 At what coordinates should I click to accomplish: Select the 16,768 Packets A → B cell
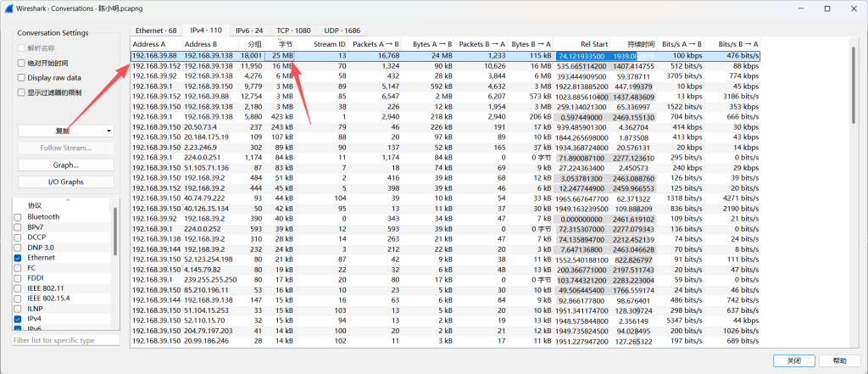(375, 56)
